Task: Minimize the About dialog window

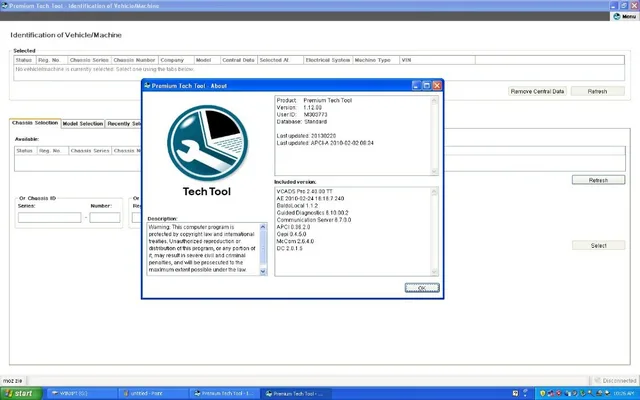Action: (x=416, y=85)
